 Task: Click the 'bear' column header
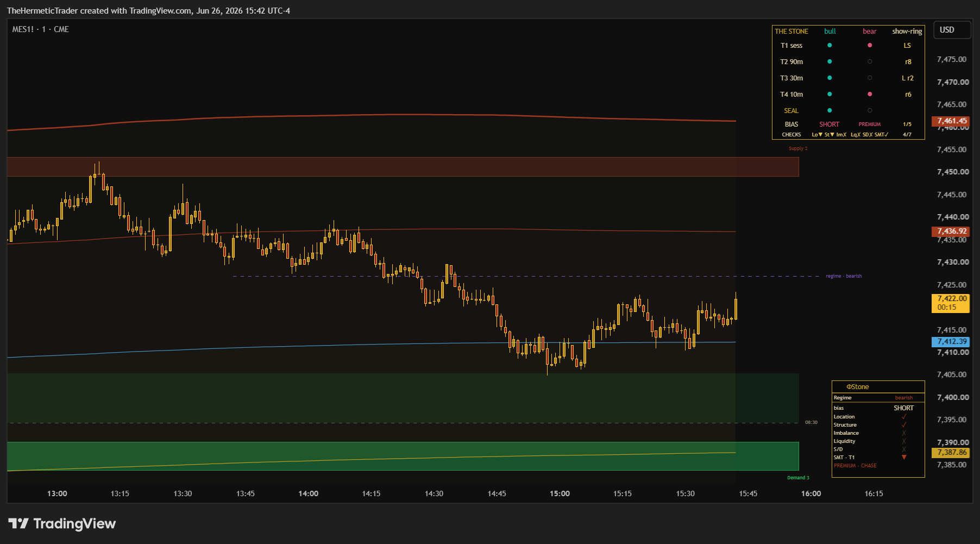pyautogui.click(x=870, y=32)
